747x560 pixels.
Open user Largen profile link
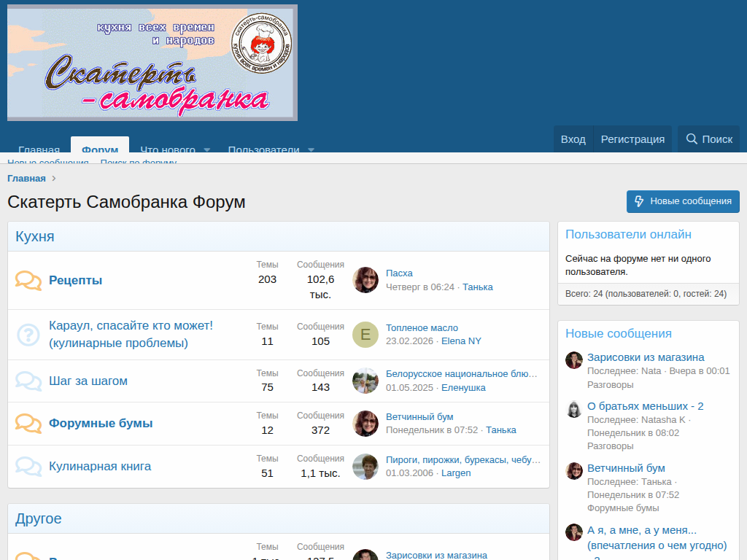[x=456, y=472]
